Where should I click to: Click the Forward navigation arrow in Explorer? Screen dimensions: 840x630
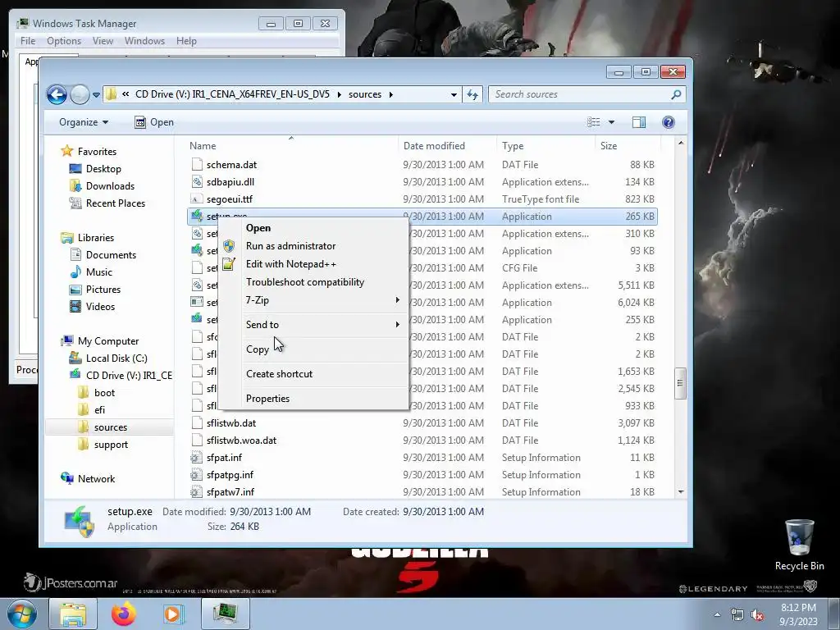pyautogui.click(x=80, y=95)
